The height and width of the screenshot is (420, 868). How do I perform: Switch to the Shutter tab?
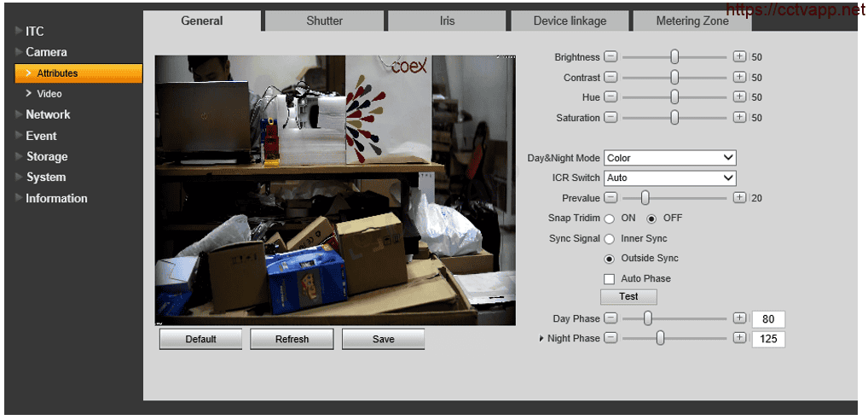pyautogui.click(x=324, y=21)
